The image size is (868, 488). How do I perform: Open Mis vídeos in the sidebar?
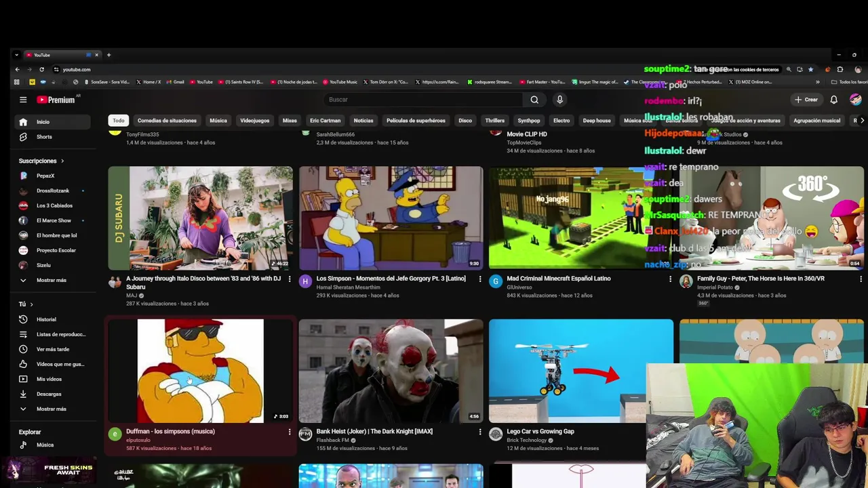coord(54,379)
